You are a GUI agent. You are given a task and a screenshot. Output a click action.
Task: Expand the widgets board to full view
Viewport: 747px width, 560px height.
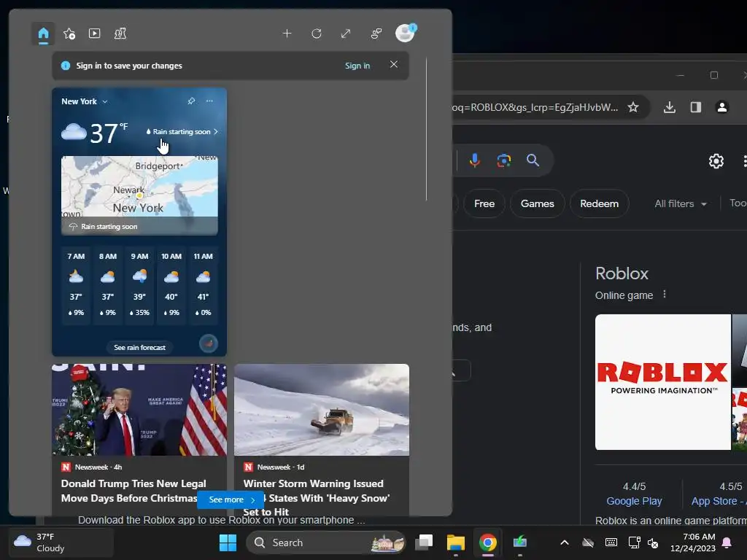346,34
